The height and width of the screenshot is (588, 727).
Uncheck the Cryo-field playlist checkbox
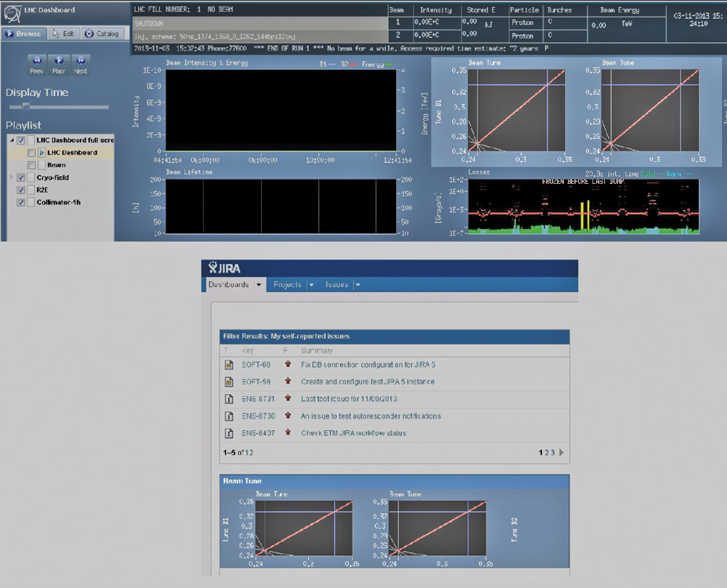(x=21, y=177)
